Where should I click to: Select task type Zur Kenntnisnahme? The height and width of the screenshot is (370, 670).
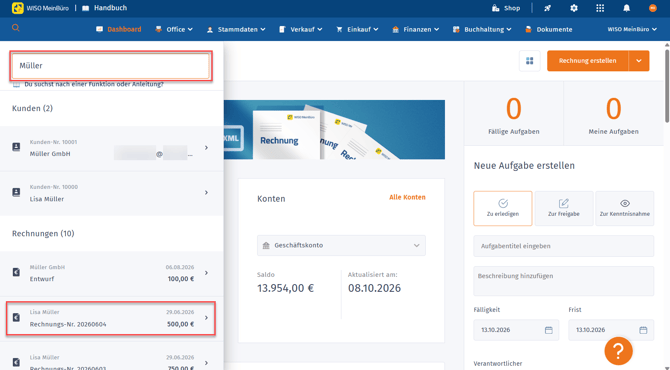pos(625,208)
